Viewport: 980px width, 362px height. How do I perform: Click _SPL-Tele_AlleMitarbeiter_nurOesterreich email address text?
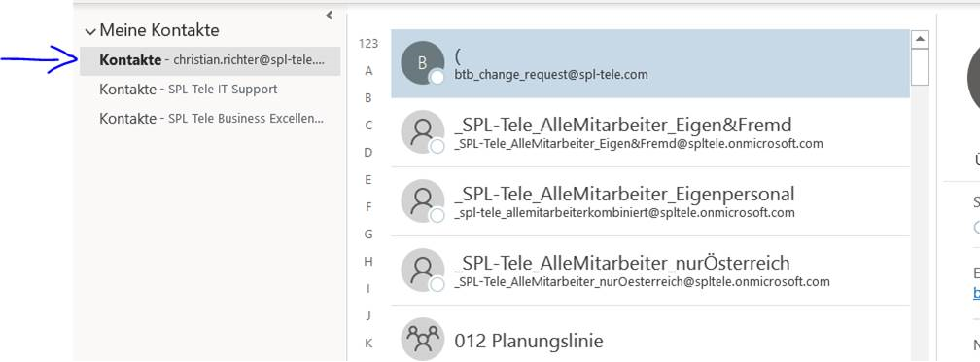642,282
